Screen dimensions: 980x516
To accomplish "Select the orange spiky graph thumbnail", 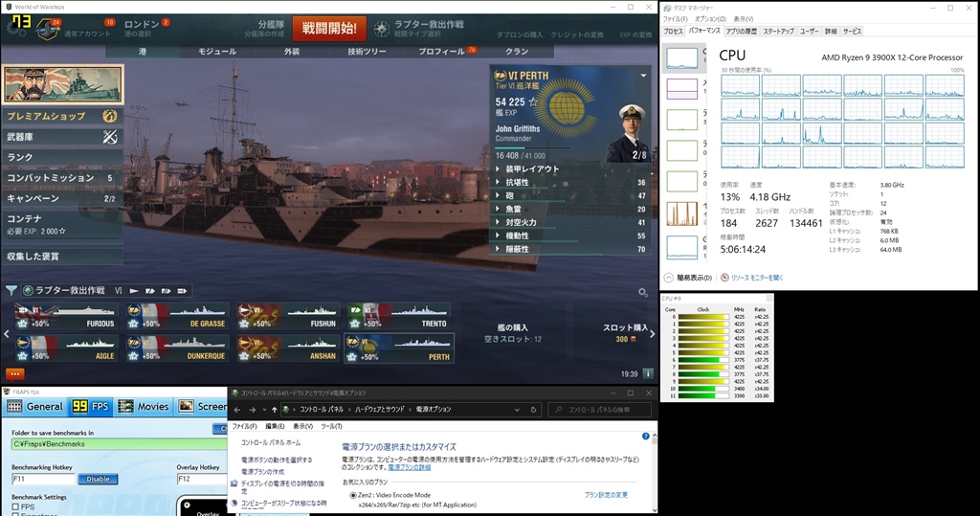I will coord(681,213).
